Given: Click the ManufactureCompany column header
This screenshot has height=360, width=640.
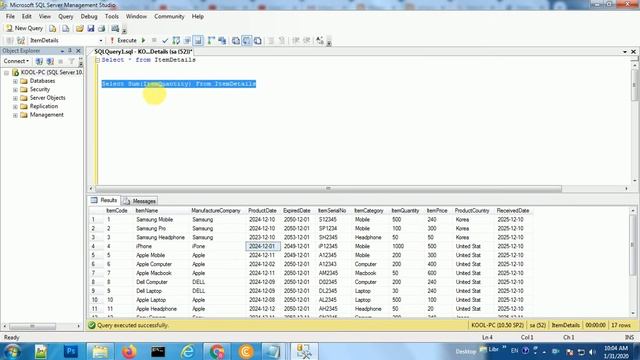Looking at the screenshot, I should point(216,211).
